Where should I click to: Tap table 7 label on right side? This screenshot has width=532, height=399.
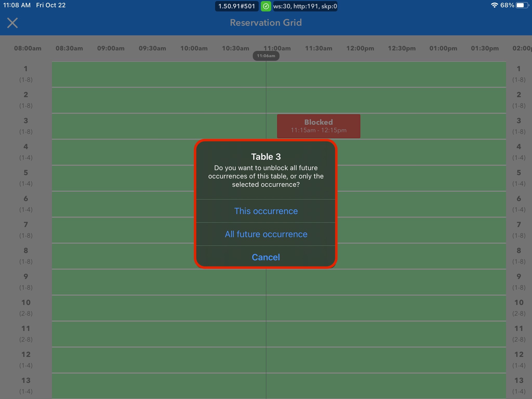519,230
